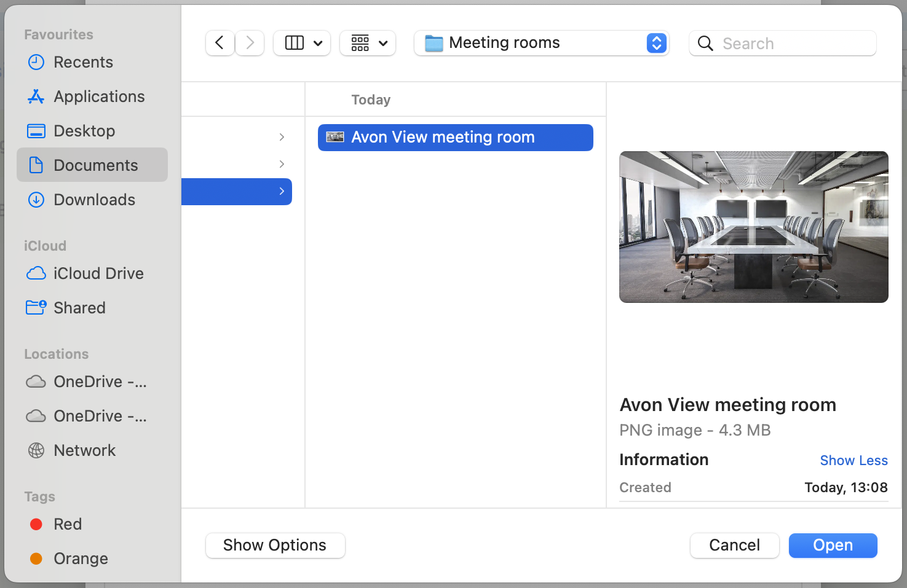
Task: Select the Avon View meeting room file
Action: [x=455, y=138]
